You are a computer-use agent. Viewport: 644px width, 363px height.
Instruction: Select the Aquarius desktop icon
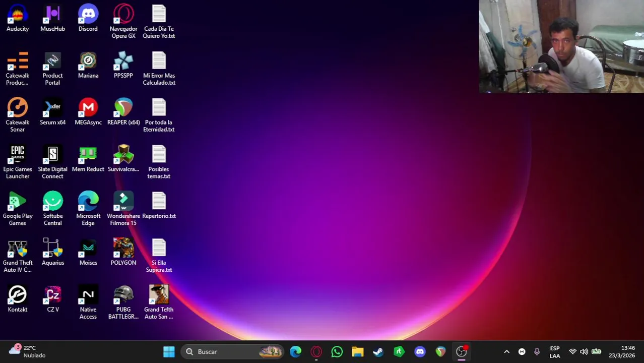[x=53, y=253]
